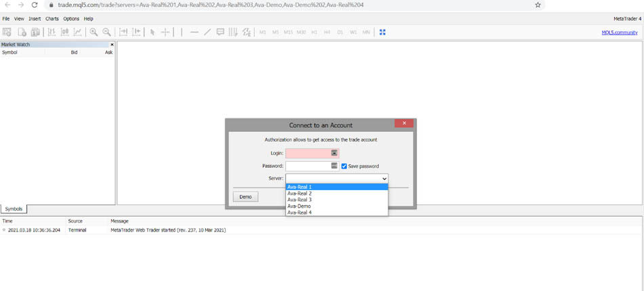
Task: Select the Symbols tab
Action: (x=14, y=209)
